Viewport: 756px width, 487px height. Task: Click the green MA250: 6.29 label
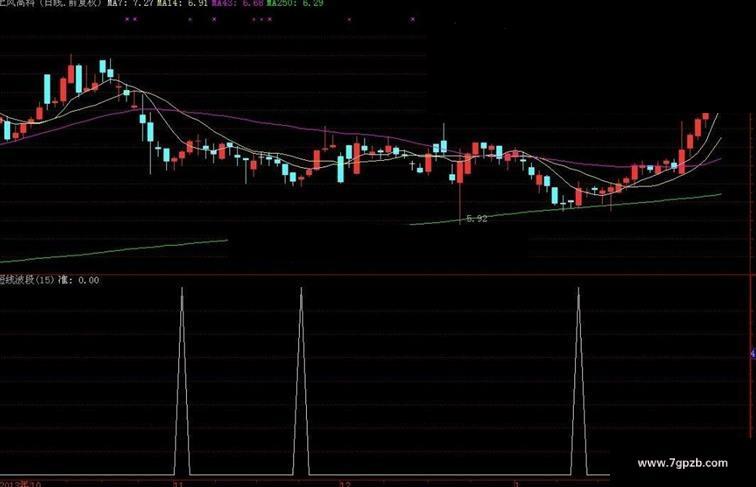pos(295,3)
